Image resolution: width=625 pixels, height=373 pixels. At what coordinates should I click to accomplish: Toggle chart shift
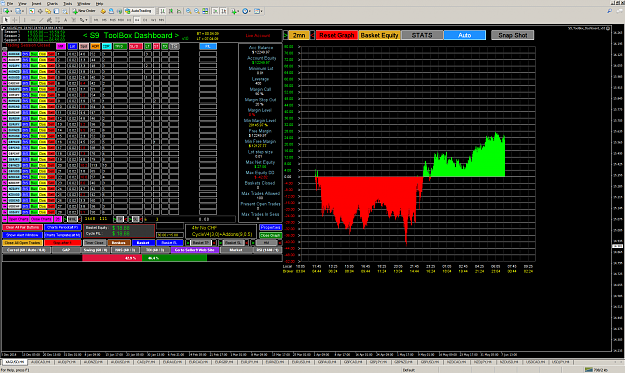click(223, 11)
